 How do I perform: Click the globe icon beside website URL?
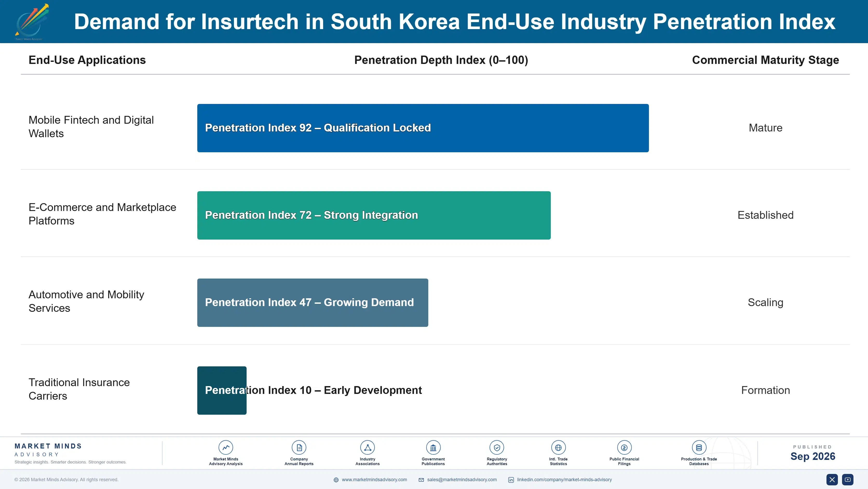tap(336, 480)
